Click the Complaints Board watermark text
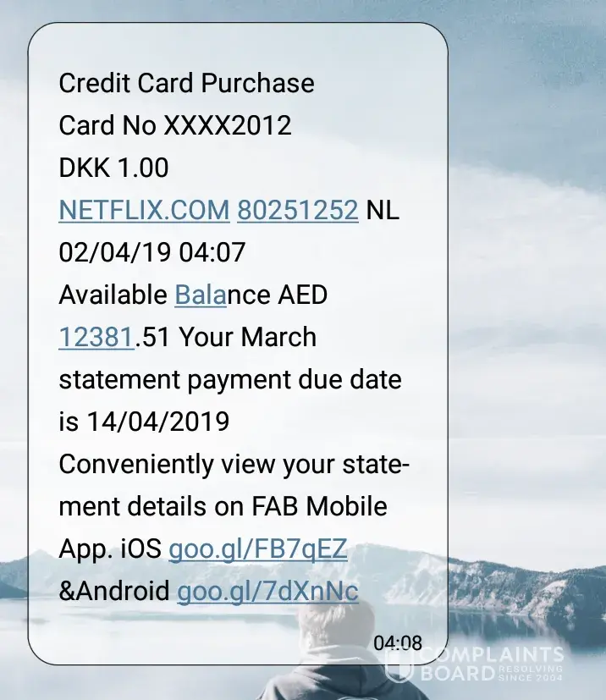Image resolution: width=606 pixels, height=700 pixels. coord(492,664)
